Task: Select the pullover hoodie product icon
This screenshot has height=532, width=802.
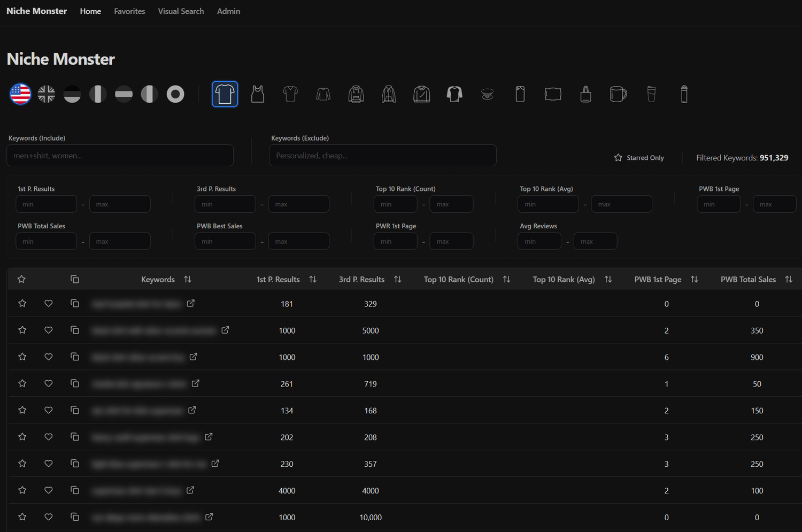Action: 356,94
